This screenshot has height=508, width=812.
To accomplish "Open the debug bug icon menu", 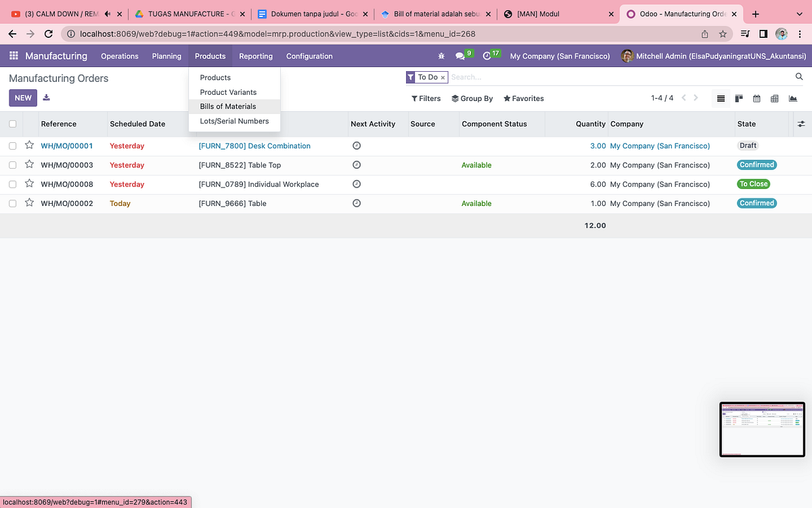I will click(441, 56).
